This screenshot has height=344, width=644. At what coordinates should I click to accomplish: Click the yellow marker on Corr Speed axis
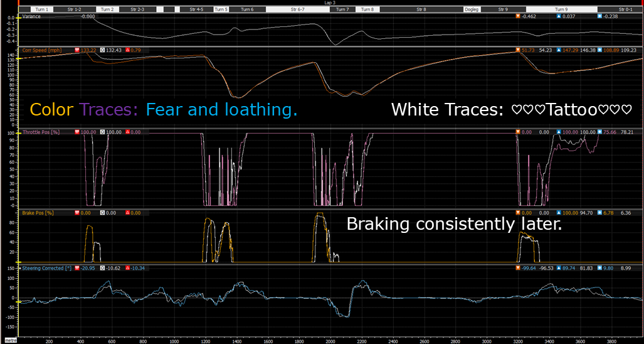tap(18, 59)
